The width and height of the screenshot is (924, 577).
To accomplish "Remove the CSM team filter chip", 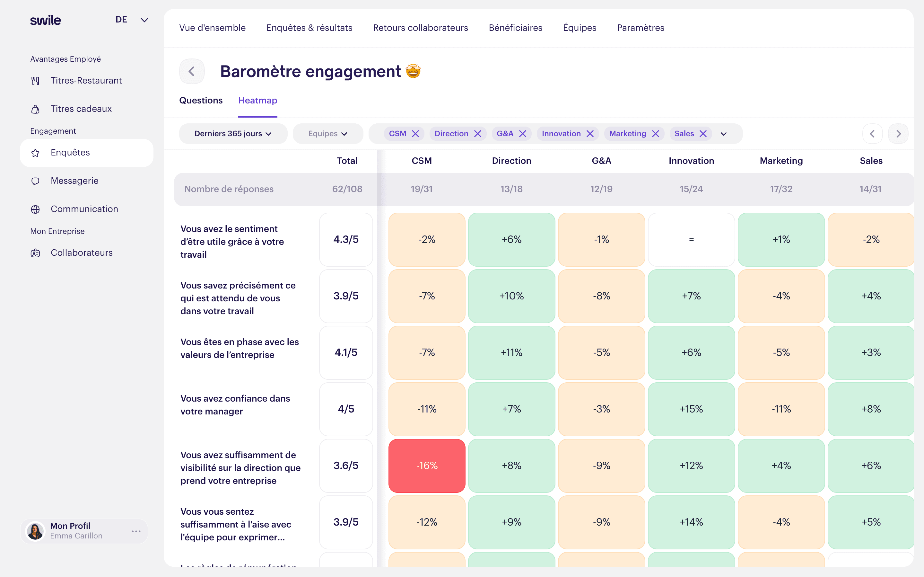I will coord(415,134).
